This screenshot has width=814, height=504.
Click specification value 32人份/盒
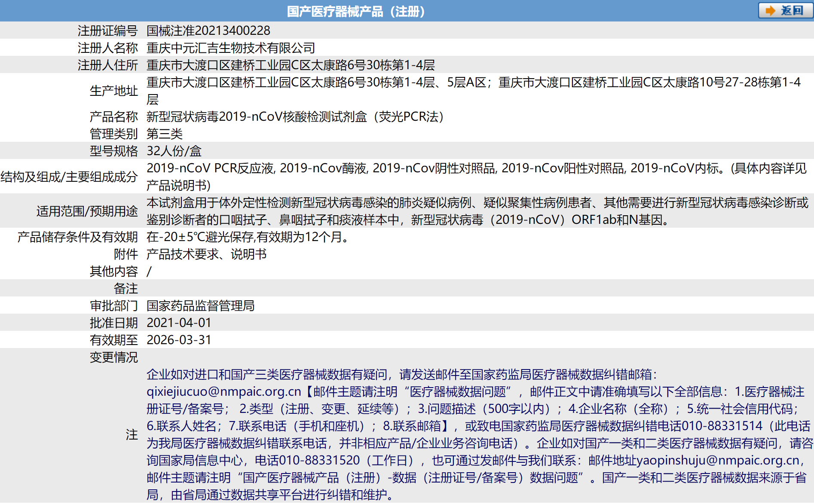[174, 151]
